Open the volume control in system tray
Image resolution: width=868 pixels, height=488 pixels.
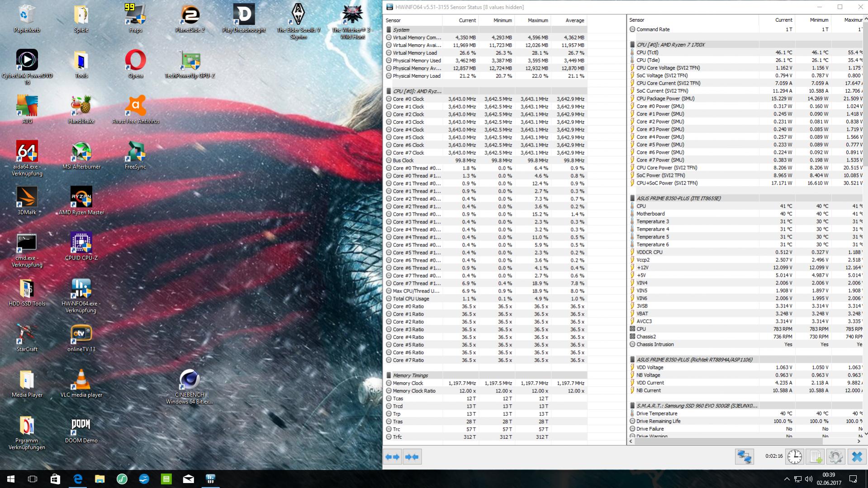click(808, 479)
